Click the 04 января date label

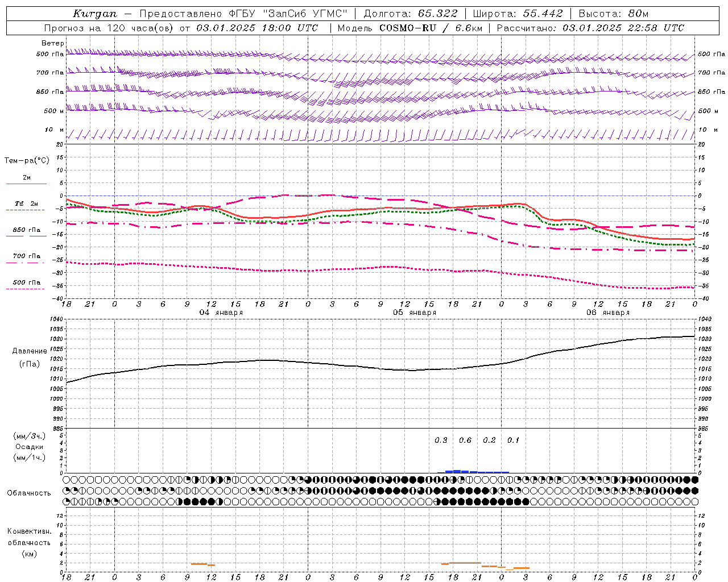click(x=221, y=313)
